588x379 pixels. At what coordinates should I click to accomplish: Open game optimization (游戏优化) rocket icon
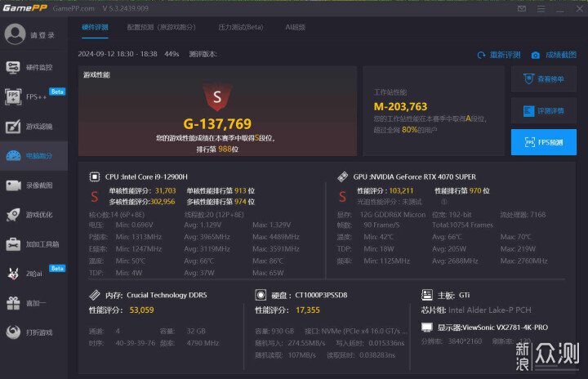click(14, 215)
